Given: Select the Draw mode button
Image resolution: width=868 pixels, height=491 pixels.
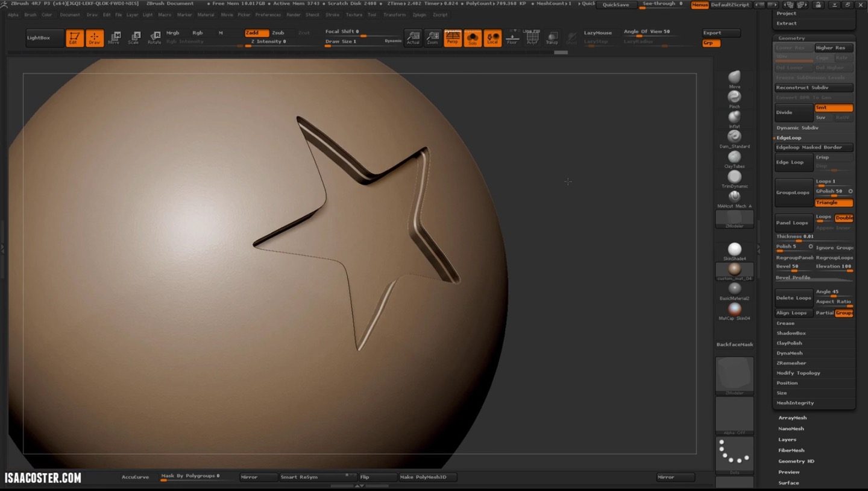Looking at the screenshot, I should pos(95,38).
